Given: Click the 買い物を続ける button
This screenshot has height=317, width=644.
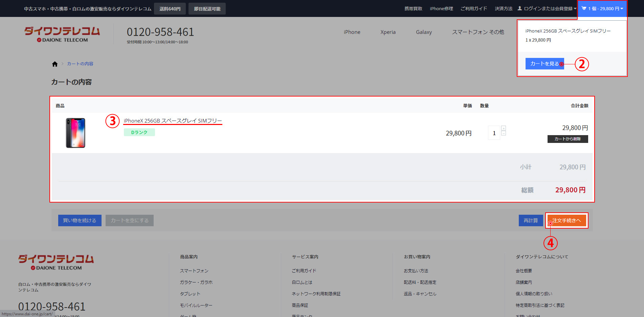Looking at the screenshot, I should pos(80,220).
